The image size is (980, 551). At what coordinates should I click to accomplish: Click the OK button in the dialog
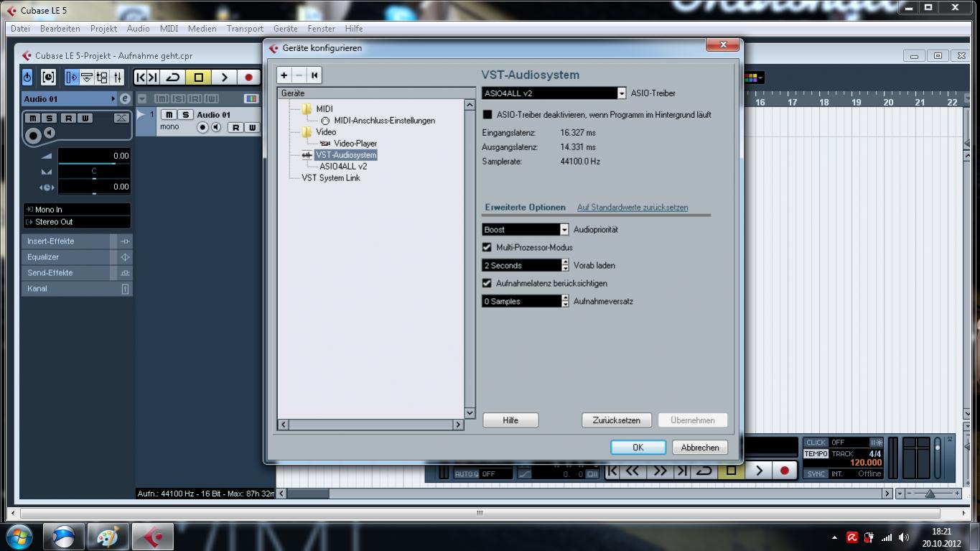(638, 448)
